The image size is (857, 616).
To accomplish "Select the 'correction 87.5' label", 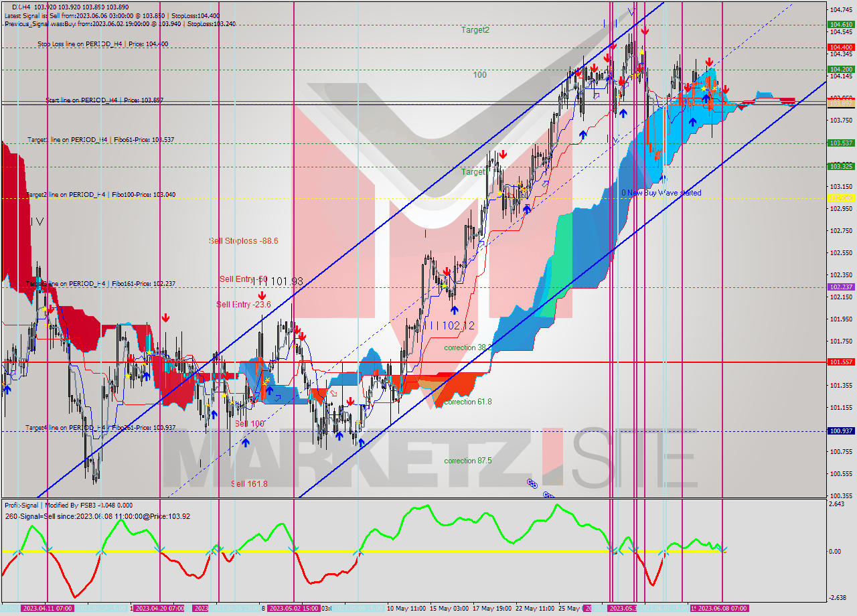I will (x=468, y=461).
